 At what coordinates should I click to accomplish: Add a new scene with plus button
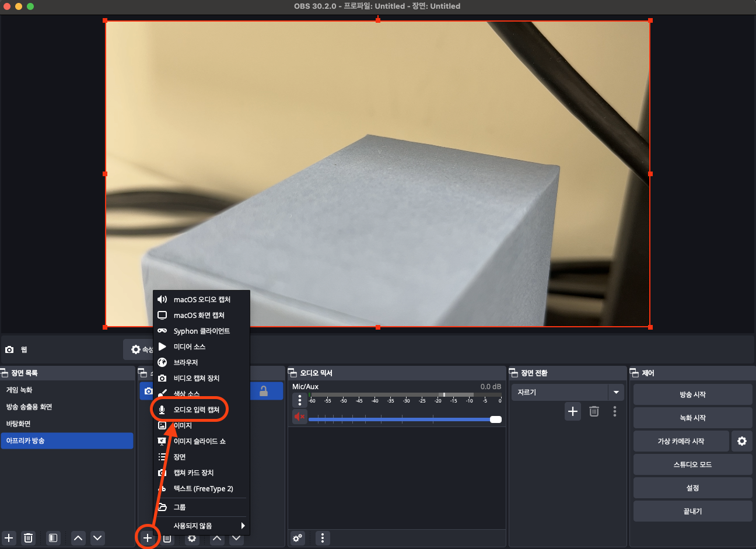click(x=9, y=538)
